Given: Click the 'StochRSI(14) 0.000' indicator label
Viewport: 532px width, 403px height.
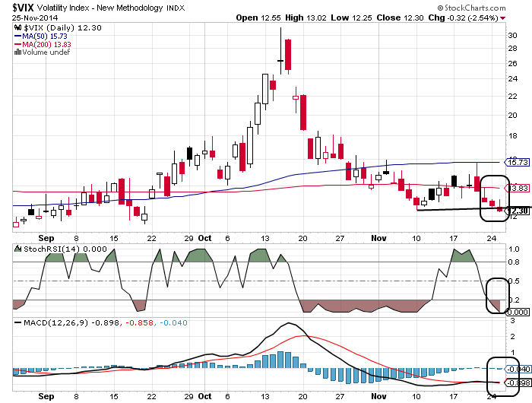Looking at the screenshot, I should [65, 249].
